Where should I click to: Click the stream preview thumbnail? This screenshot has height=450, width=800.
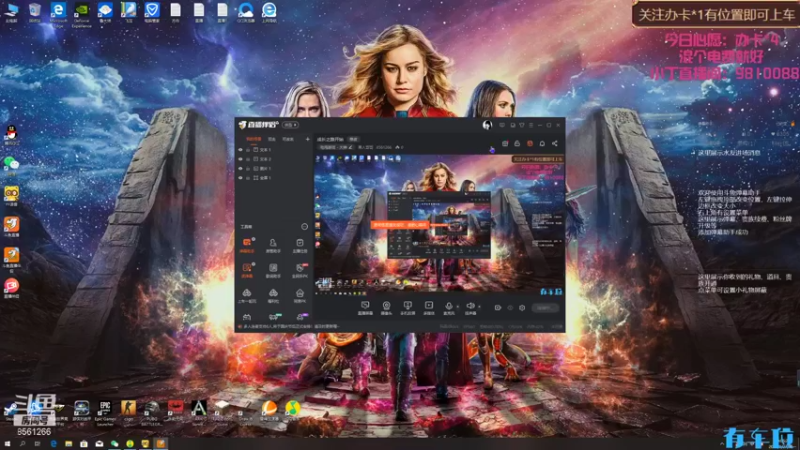coord(439,225)
